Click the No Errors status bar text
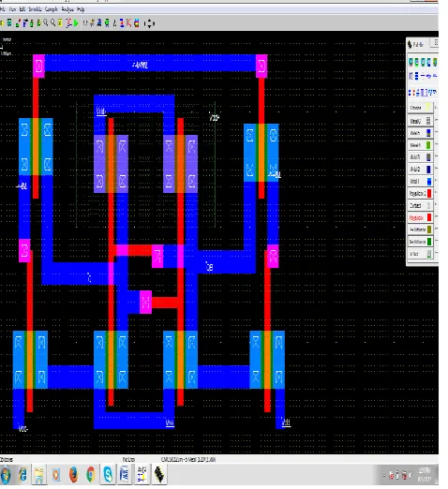The image size is (448, 489). click(128, 459)
